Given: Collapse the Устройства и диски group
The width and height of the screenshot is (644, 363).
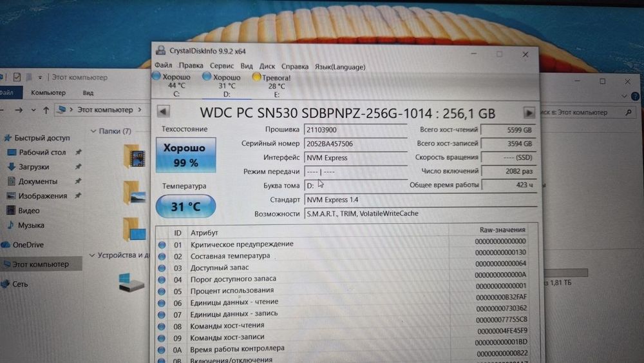Looking at the screenshot, I should pos(92,255).
